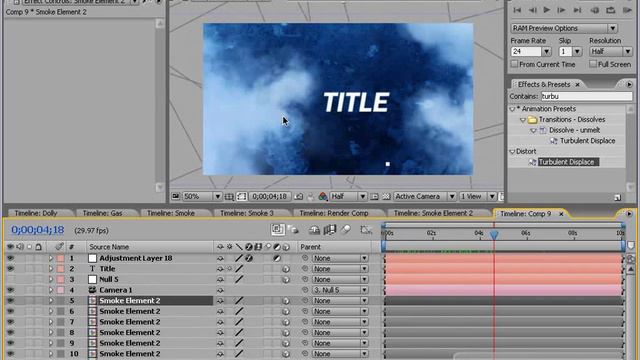The width and height of the screenshot is (640, 360).
Task: Open RAM Preview Options dropdown
Action: click(x=564, y=28)
